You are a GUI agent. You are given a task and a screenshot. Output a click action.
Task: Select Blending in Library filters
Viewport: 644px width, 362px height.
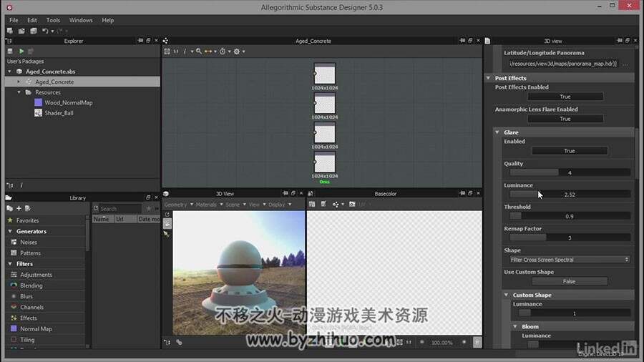(31, 285)
